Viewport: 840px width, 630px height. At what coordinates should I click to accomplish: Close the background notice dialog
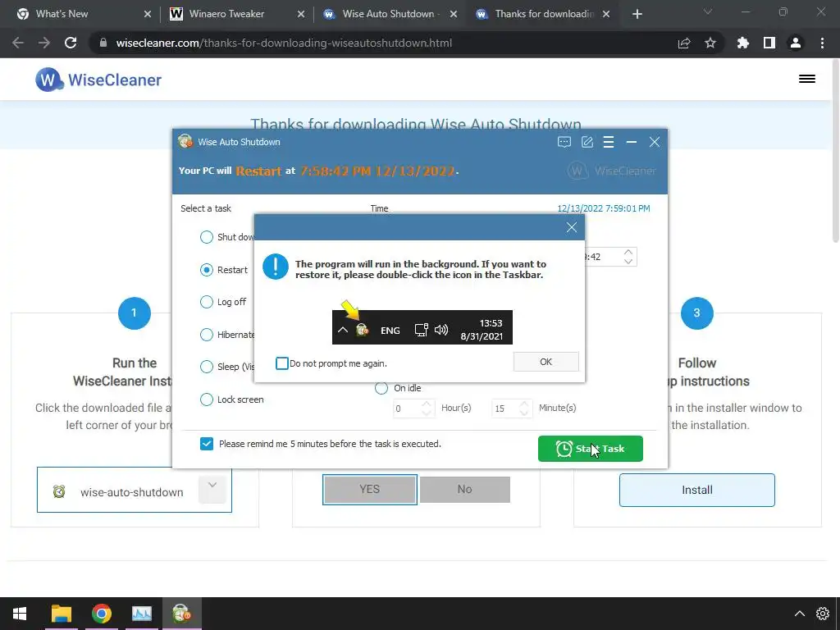click(572, 227)
